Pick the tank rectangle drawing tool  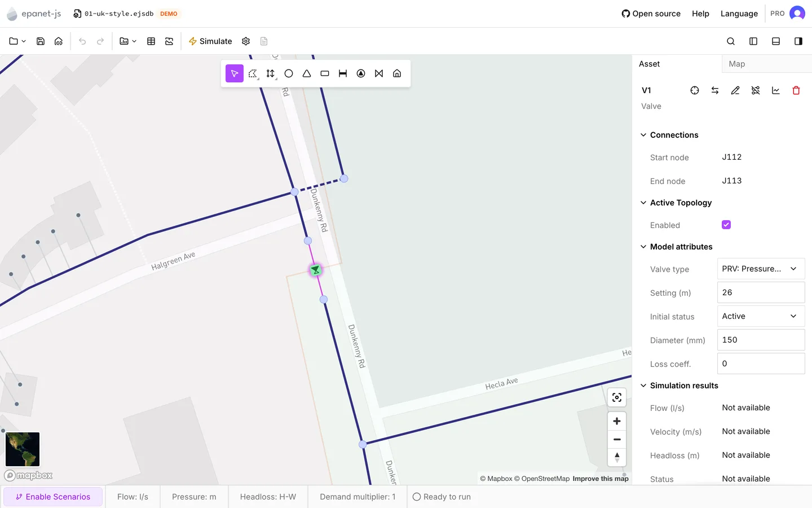(x=325, y=73)
